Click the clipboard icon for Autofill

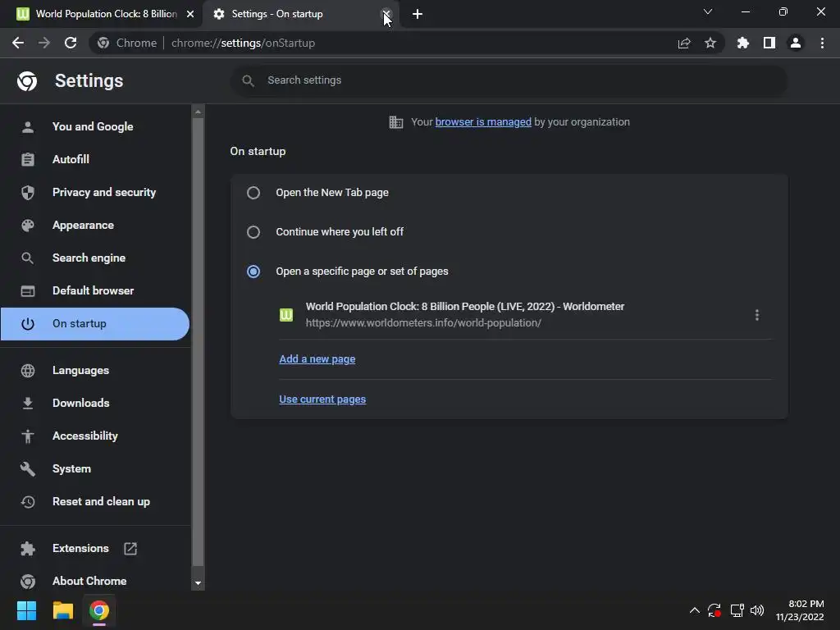coord(28,159)
